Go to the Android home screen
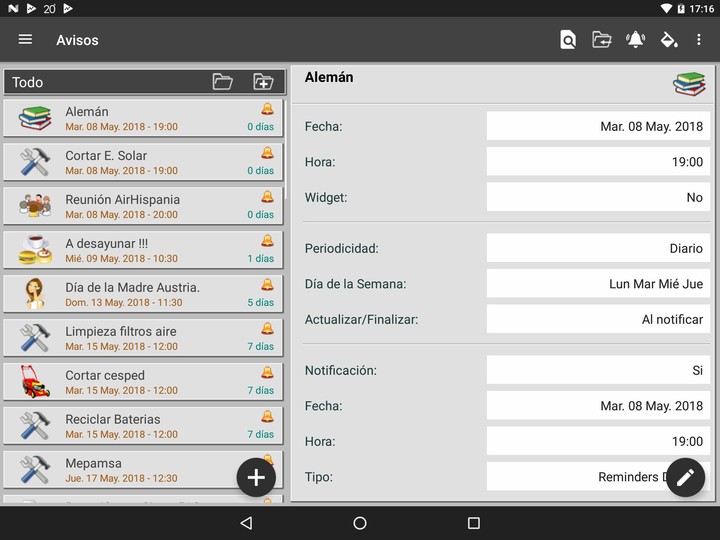 point(360,523)
